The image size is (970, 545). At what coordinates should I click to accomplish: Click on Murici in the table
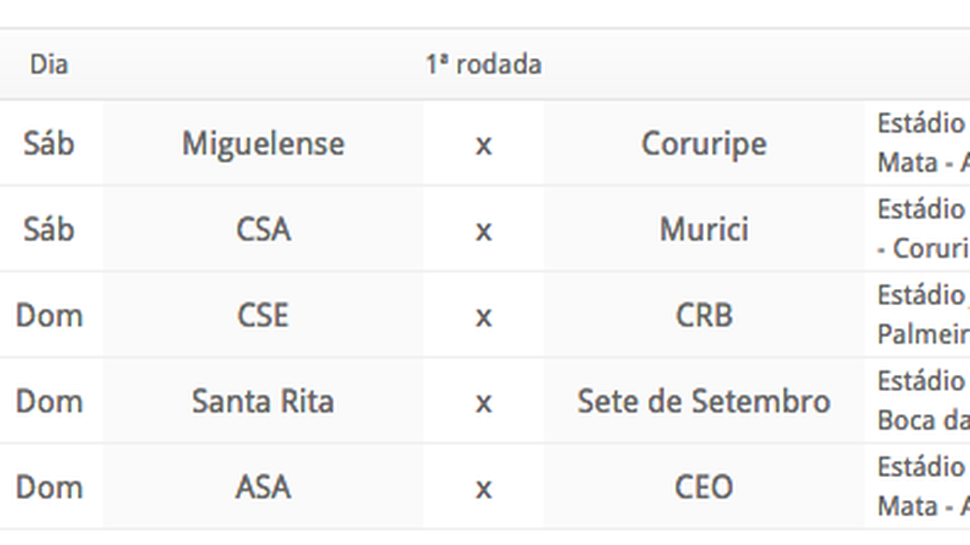point(704,230)
